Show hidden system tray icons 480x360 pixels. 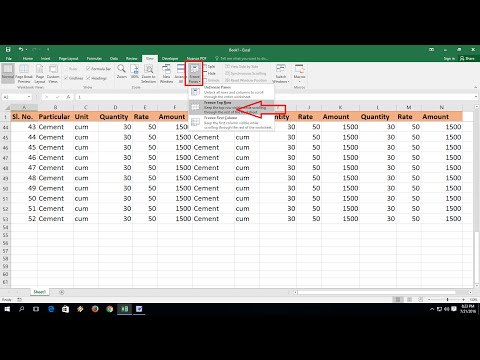click(432, 309)
